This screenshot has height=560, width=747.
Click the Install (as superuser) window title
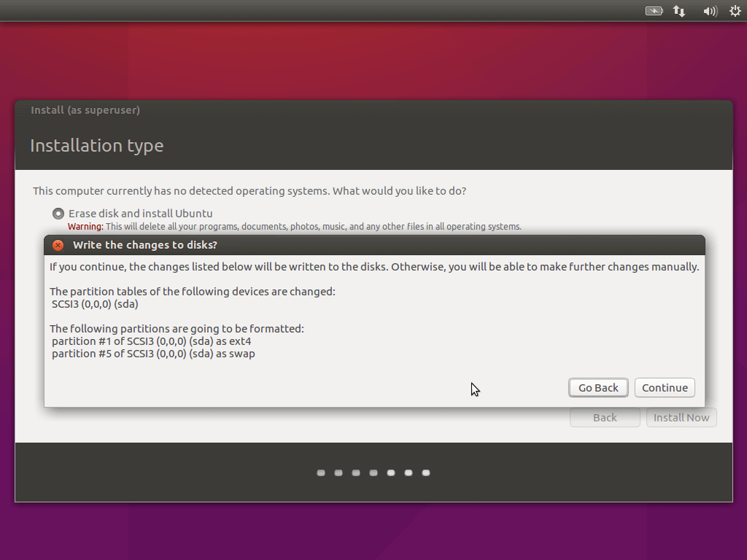click(x=85, y=110)
